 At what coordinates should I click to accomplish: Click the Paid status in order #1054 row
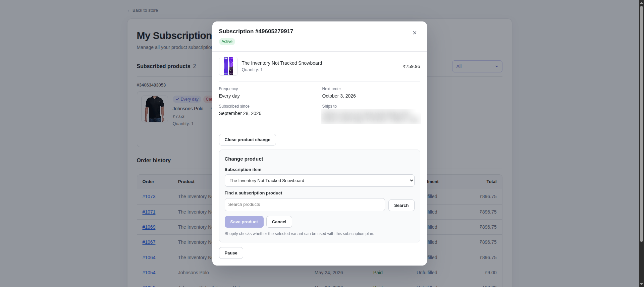378,273
